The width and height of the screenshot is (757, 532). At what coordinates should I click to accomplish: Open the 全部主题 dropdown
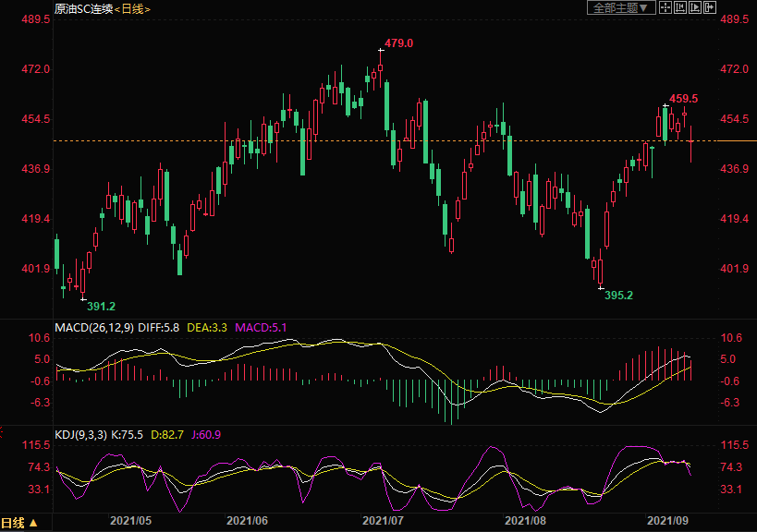(621, 7)
